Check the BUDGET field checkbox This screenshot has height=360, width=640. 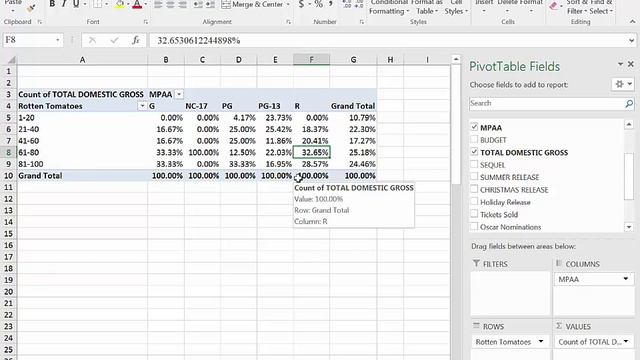coord(474,140)
